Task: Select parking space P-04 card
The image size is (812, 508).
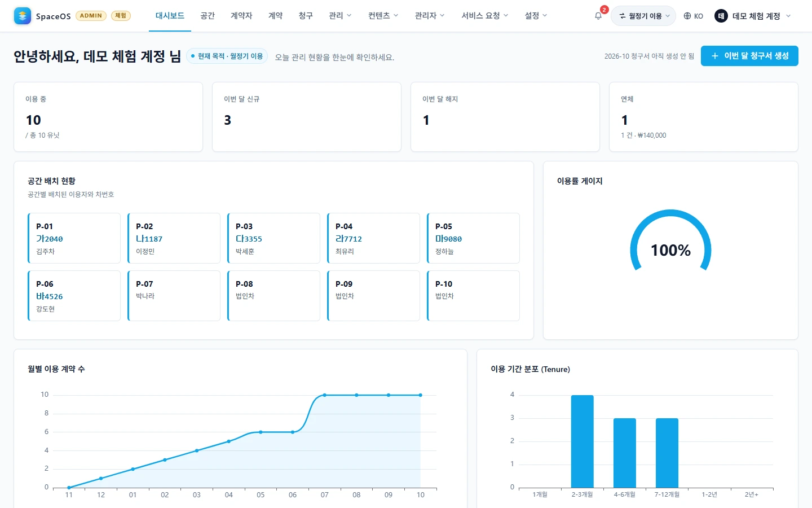Action: pos(373,238)
